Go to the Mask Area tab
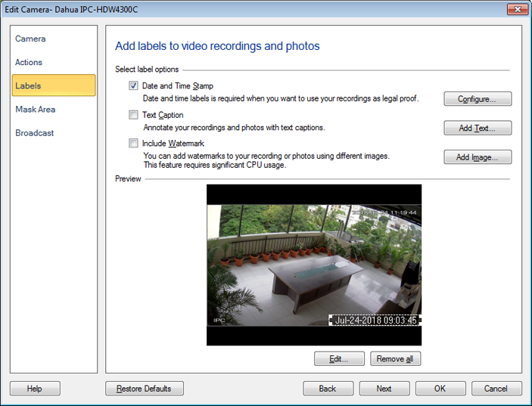Screen dimensions: 532x406 click(36, 109)
